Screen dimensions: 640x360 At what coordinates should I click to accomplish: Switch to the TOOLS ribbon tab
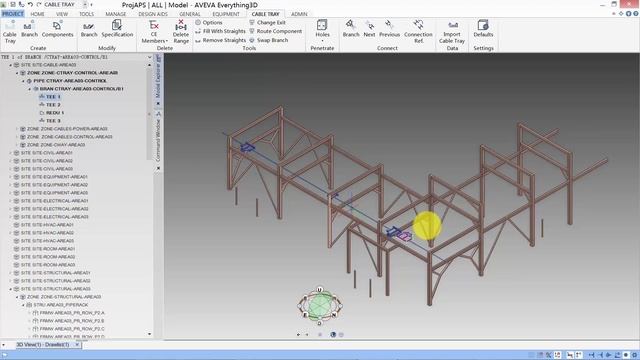click(x=86, y=14)
